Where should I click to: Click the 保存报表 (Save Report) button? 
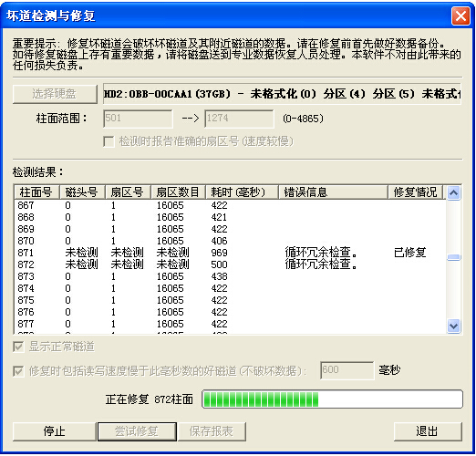coord(212,431)
